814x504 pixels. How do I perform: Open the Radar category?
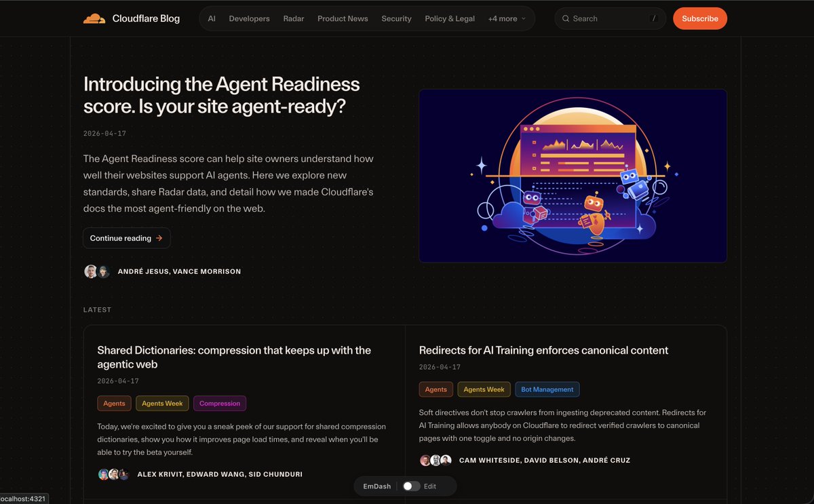[294, 19]
